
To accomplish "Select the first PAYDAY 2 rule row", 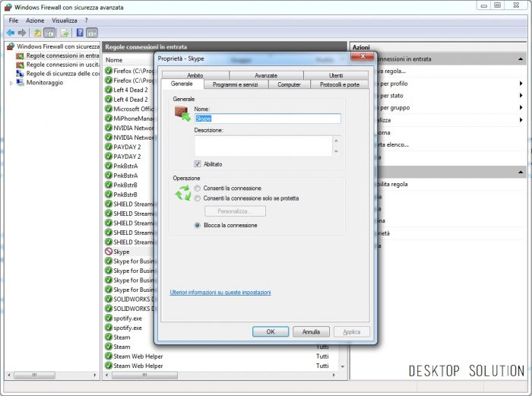I will 129,147.
